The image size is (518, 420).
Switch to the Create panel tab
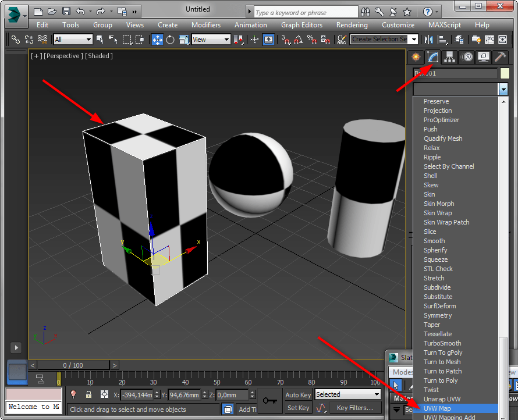click(x=416, y=56)
